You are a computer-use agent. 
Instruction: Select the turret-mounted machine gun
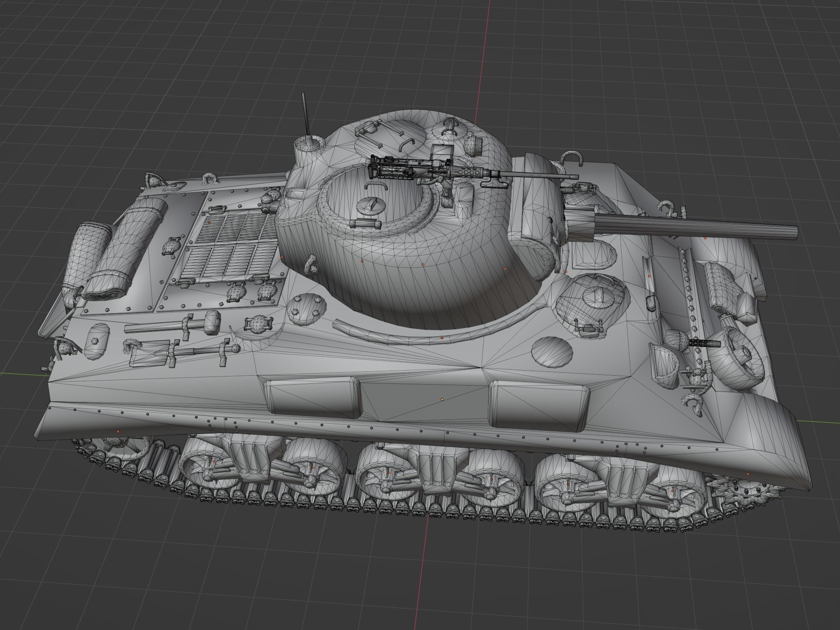tap(474, 172)
